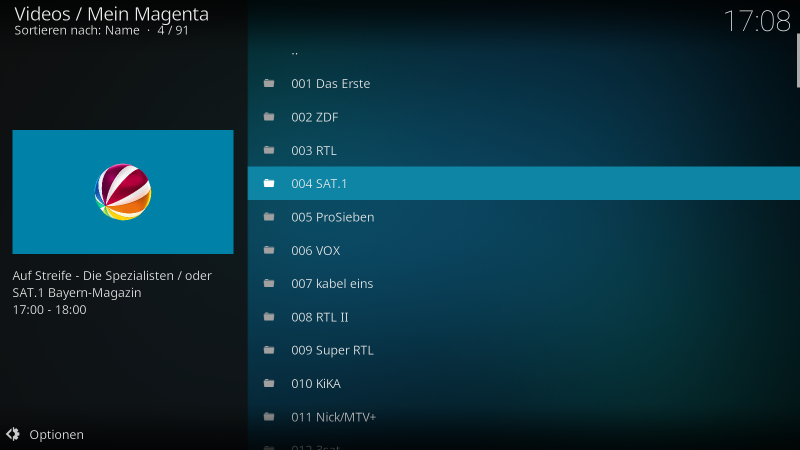800x450 pixels.
Task: Open channel 003 RTL
Action: (522, 150)
